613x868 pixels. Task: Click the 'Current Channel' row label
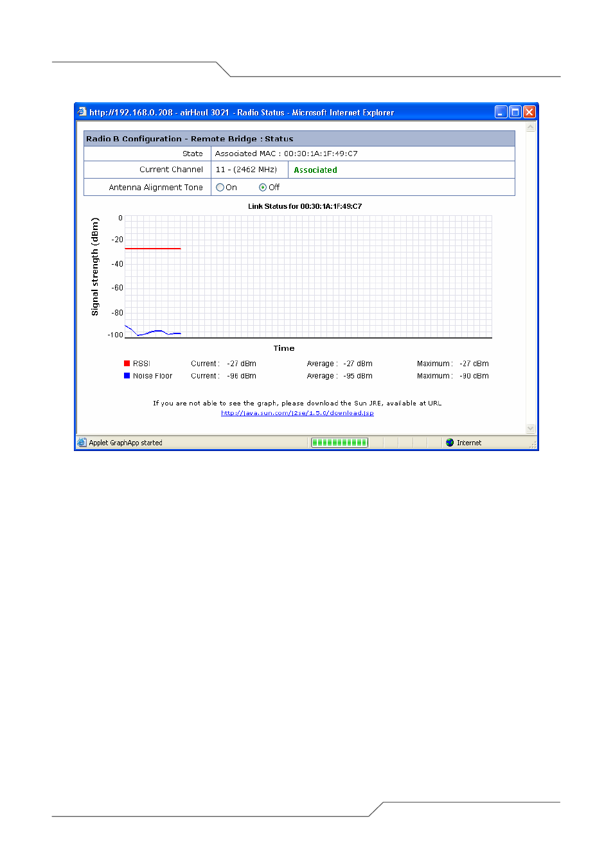click(x=171, y=170)
